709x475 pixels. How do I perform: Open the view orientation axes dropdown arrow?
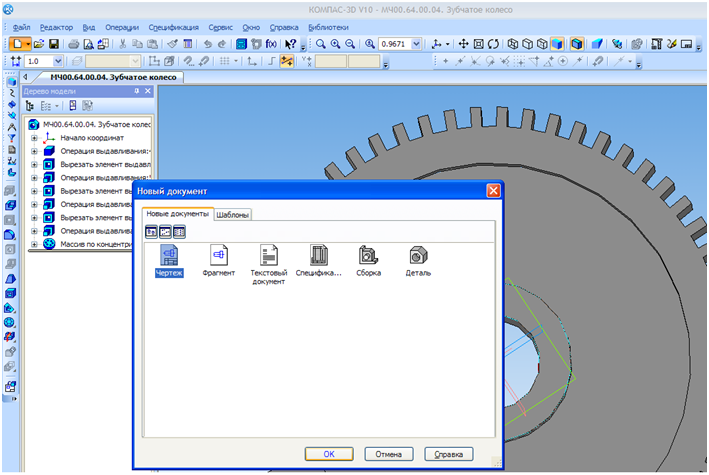[x=448, y=44]
